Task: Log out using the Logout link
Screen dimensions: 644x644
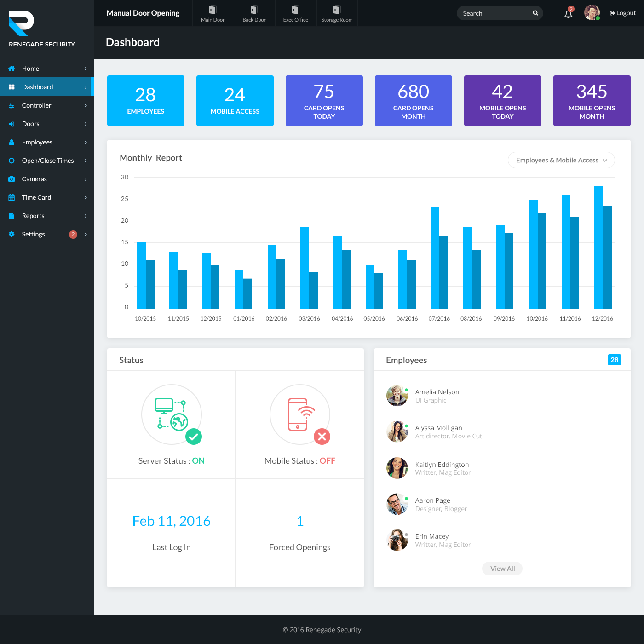Action: 622,13
